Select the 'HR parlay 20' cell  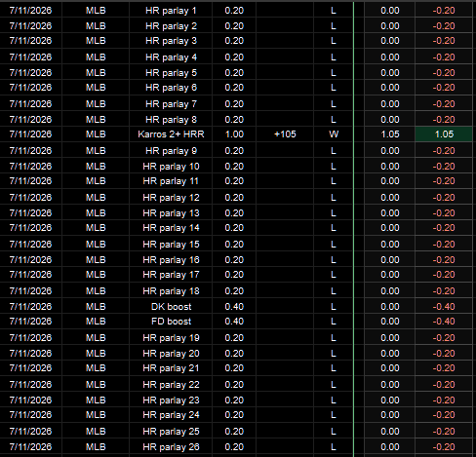(x=171, y=354)
